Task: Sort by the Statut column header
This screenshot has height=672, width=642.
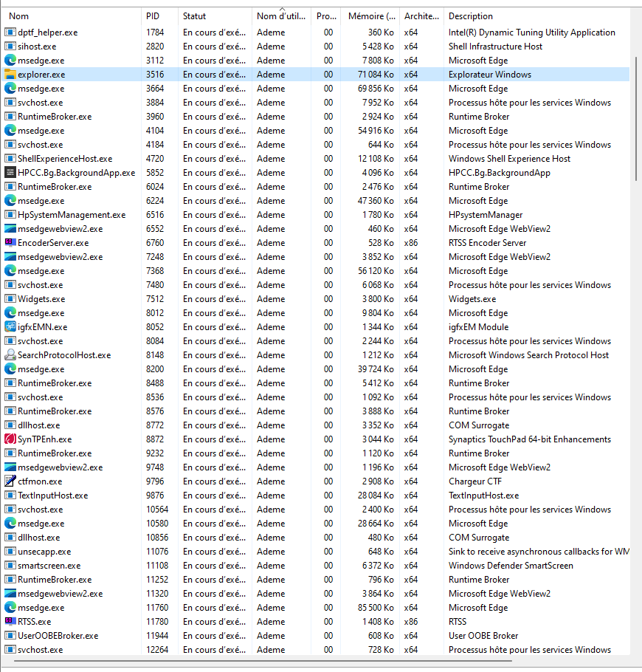Action: 215,16
